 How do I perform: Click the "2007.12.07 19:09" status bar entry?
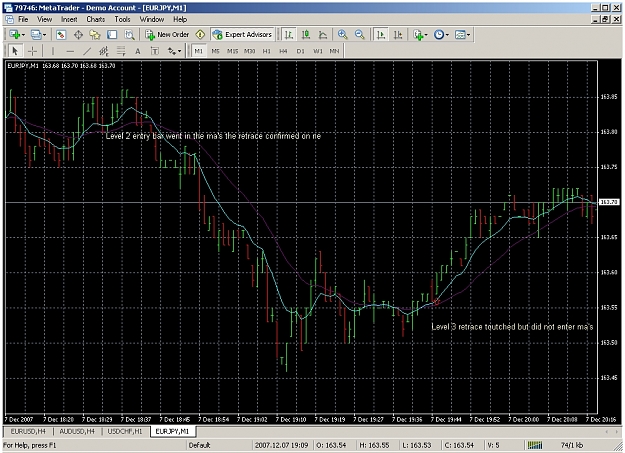pyautogui.click(x=281, y=445)
